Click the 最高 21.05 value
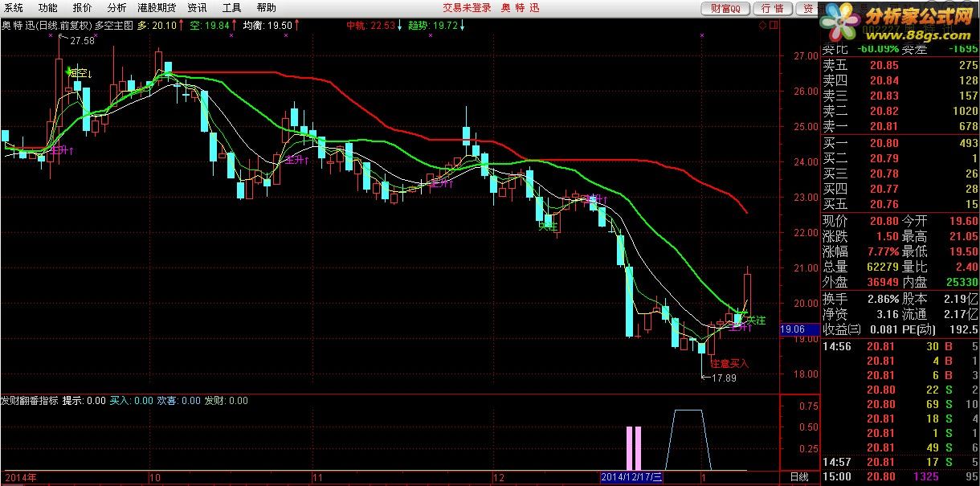This screenshot has width=980, height=486. pos(963,236)
